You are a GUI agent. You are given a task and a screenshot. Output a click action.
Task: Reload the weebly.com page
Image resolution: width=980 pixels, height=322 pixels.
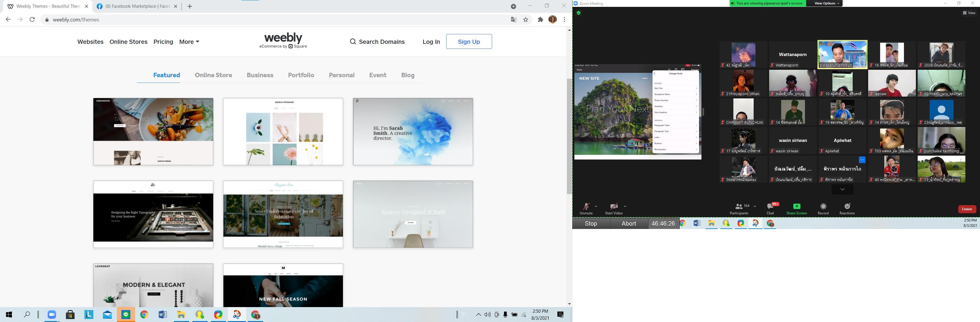point(32,19)
